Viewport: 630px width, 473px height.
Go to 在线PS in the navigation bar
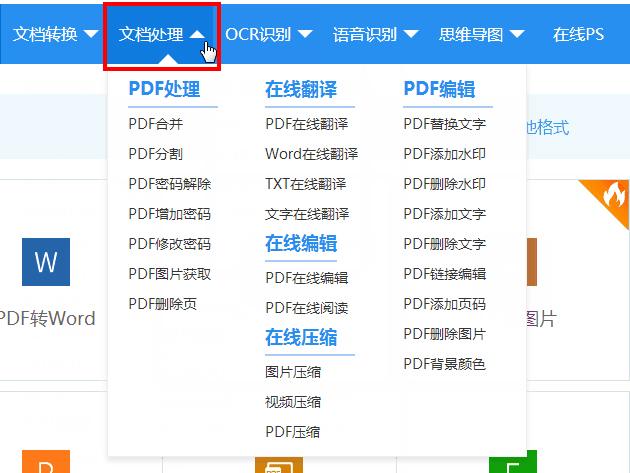(x=578, y=34)
